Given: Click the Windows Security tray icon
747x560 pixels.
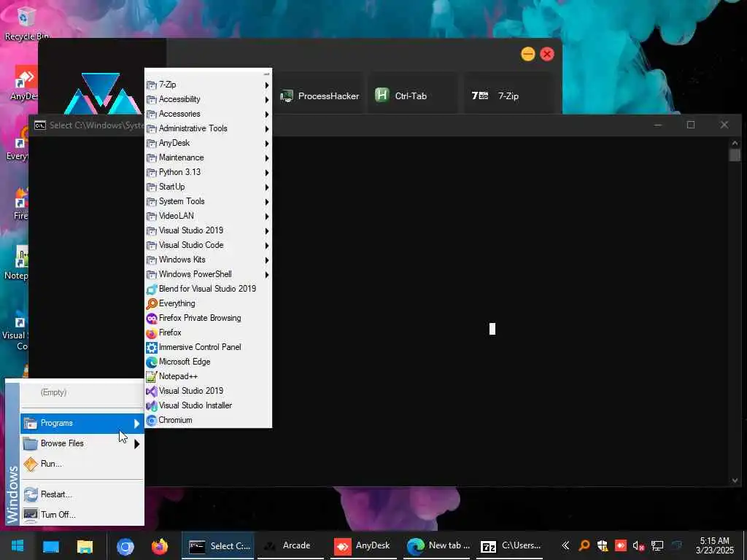Looking at the screenshot, I should coord(602,546).
